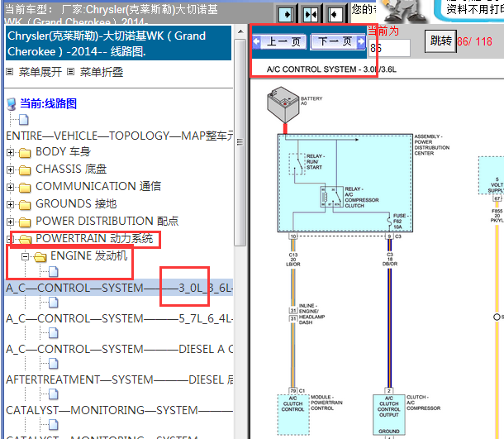Click the 当前:线路图 heading
Screen dimensions: 504x439
[48, 103]
